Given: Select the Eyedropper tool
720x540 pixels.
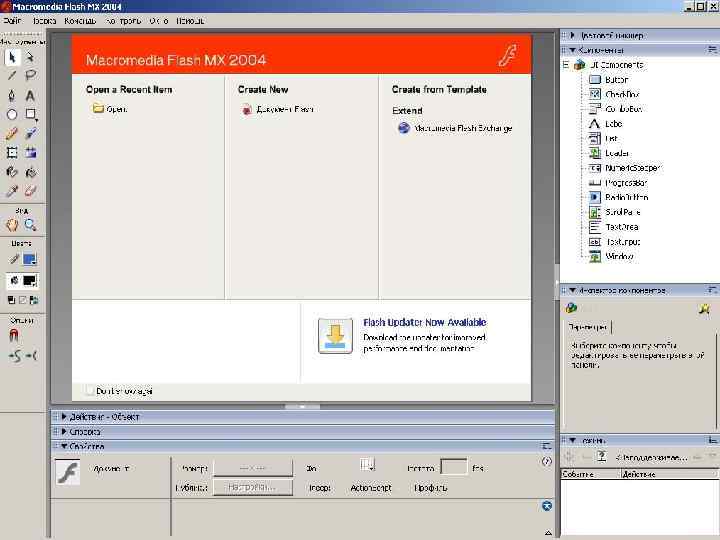Looking at the screenshot, I should pyautogui.click(x=12, y=191).
